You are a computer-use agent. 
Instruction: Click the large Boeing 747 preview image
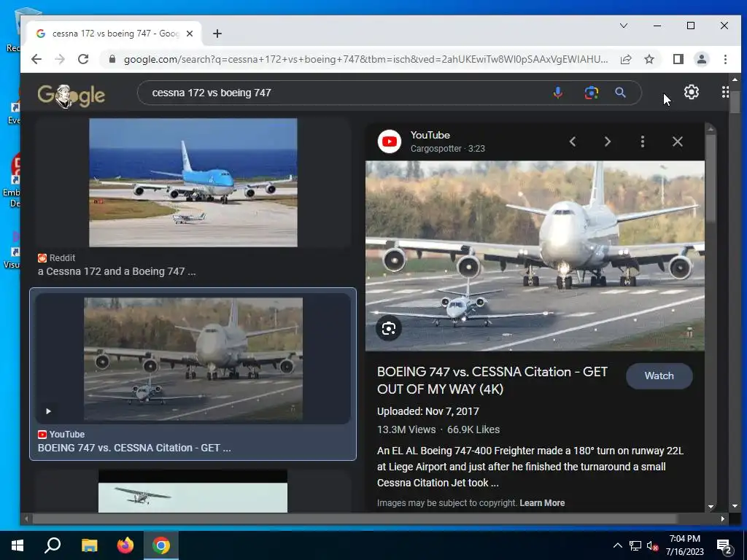(535, 256)
